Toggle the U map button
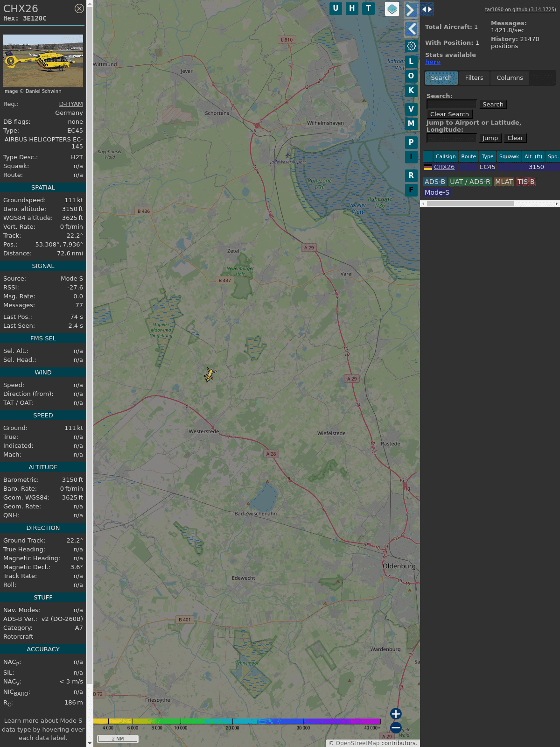The image size is (560, 747). (336, 8)
